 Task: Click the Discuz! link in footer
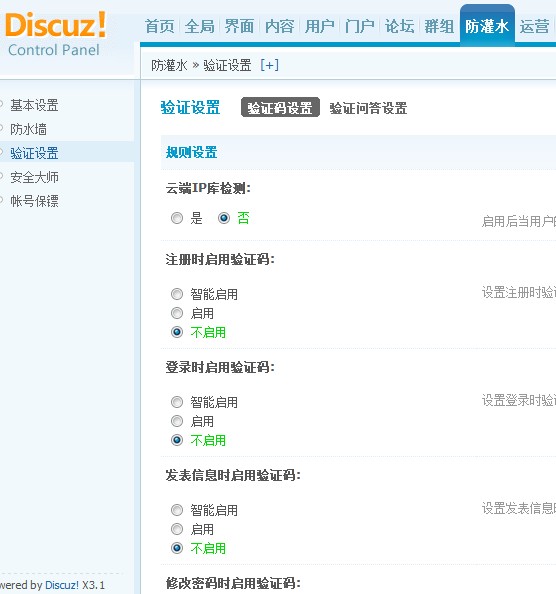(62, 585)
